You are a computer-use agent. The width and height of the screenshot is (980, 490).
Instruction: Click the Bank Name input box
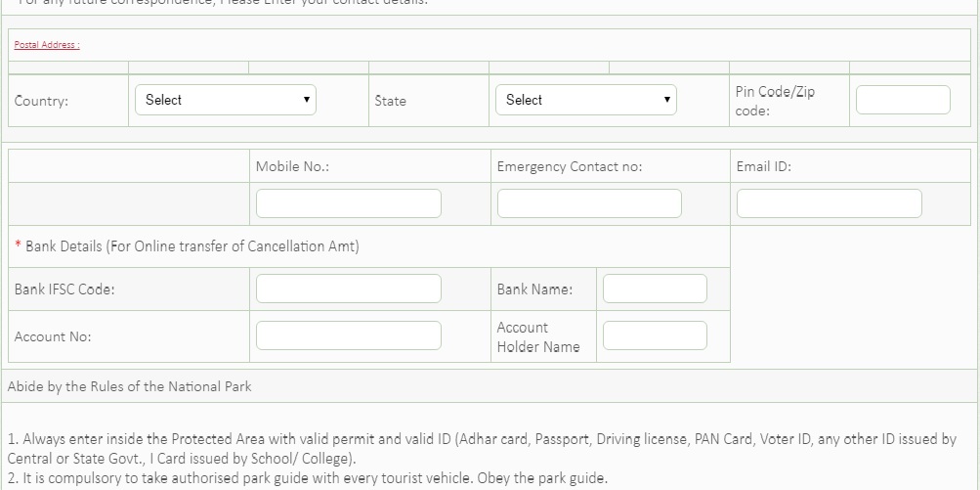(655, 289)
